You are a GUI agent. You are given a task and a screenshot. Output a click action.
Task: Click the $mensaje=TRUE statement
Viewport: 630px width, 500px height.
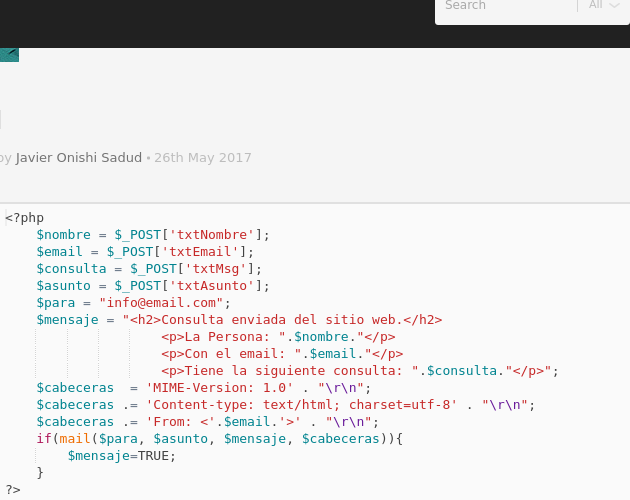(122, 456)
